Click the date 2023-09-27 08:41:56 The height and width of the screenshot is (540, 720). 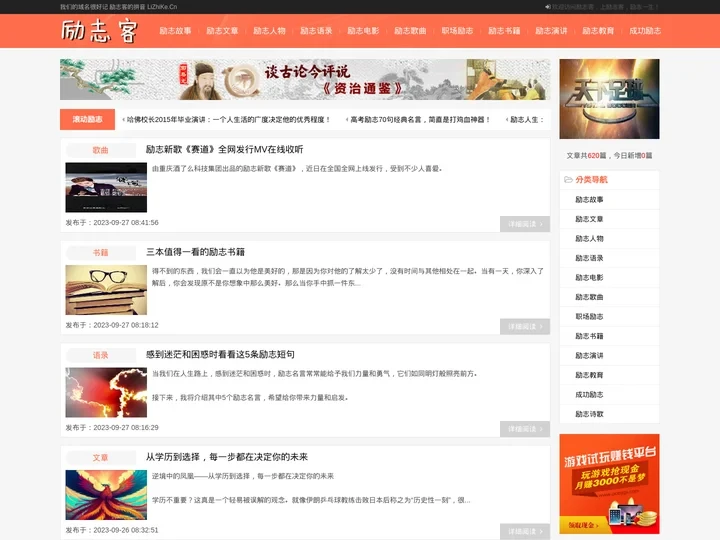click(126, 223)
